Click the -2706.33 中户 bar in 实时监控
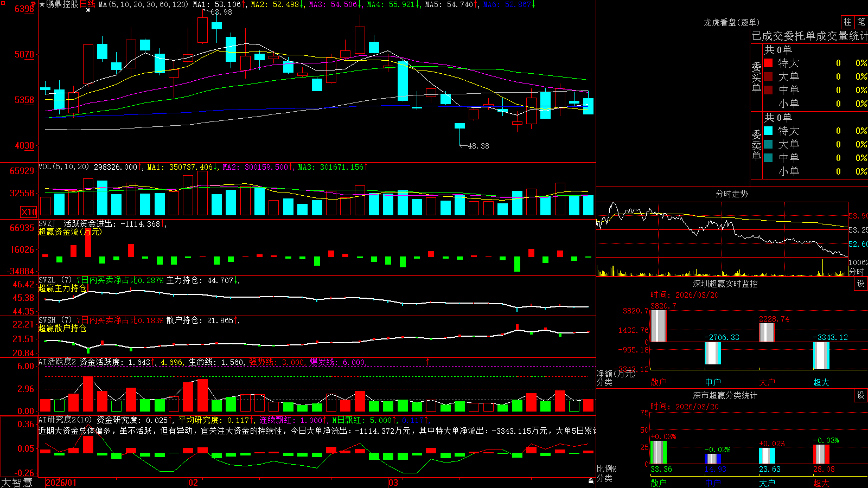Image resolution: width=868 pixels, height=488 pixels. click(x=712, y=353)
